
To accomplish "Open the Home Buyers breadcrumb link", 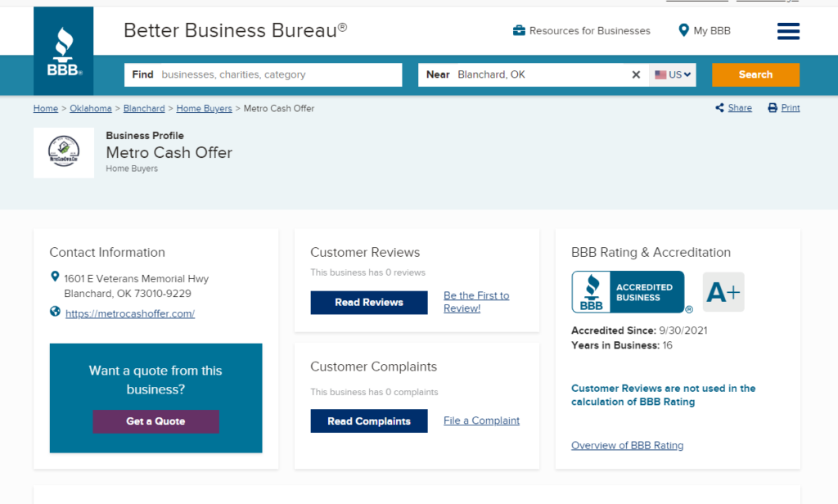I will click(x=204, y=109).
